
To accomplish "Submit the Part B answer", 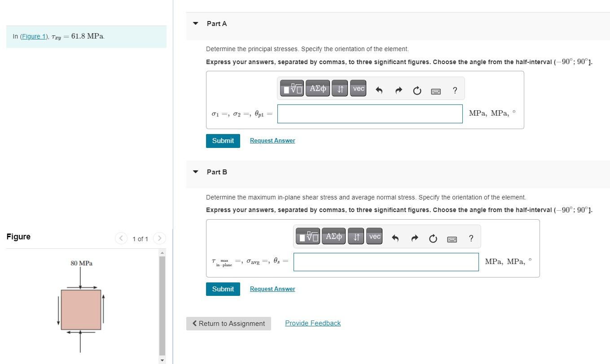I will 223,289.
